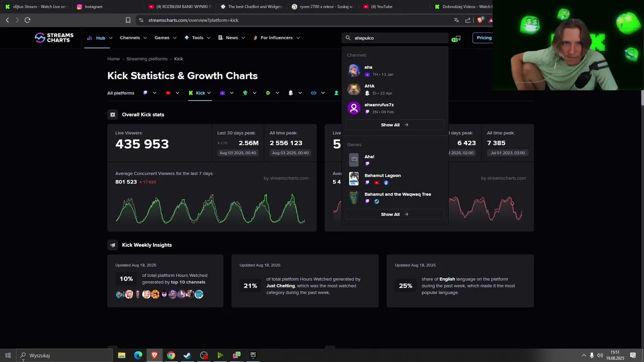This screenshot has width=644, height=362.
Task: Click the Overall Kick stats icon
Action: (113, 115)
